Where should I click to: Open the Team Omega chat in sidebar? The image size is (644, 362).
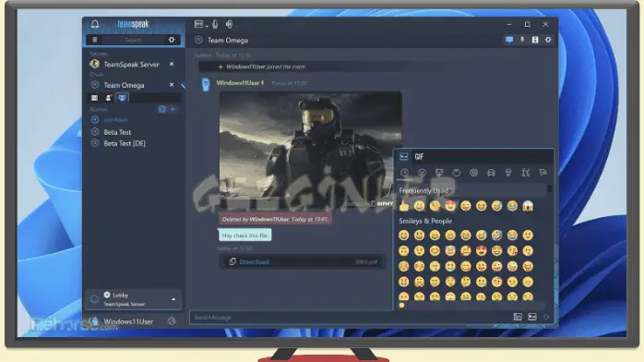pos(124,85)
